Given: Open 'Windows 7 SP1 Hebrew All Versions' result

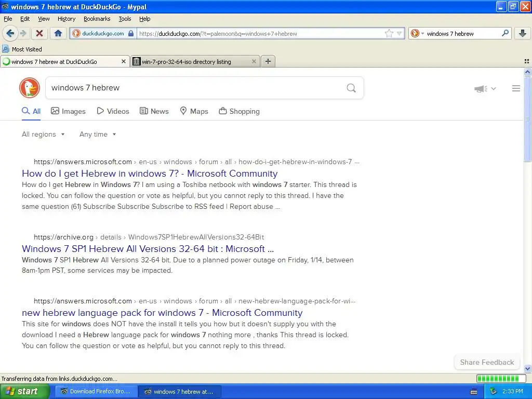Looking at the screenshot, I should coord(148,249).
